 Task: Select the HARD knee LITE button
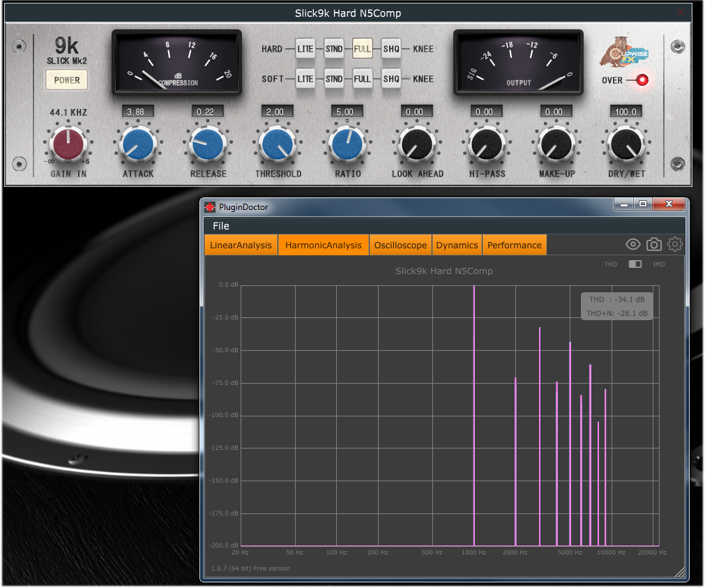[305, 49]
